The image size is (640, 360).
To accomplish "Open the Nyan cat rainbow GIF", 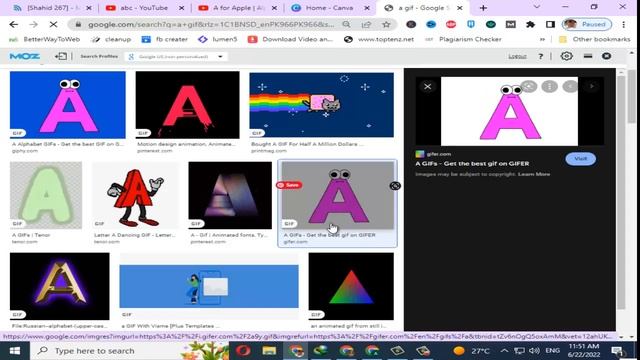I will point(322,105).
